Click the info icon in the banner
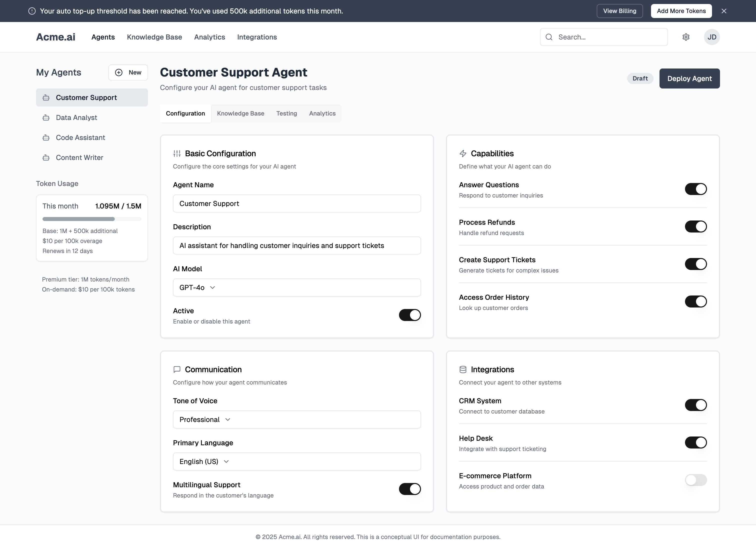 32,11
